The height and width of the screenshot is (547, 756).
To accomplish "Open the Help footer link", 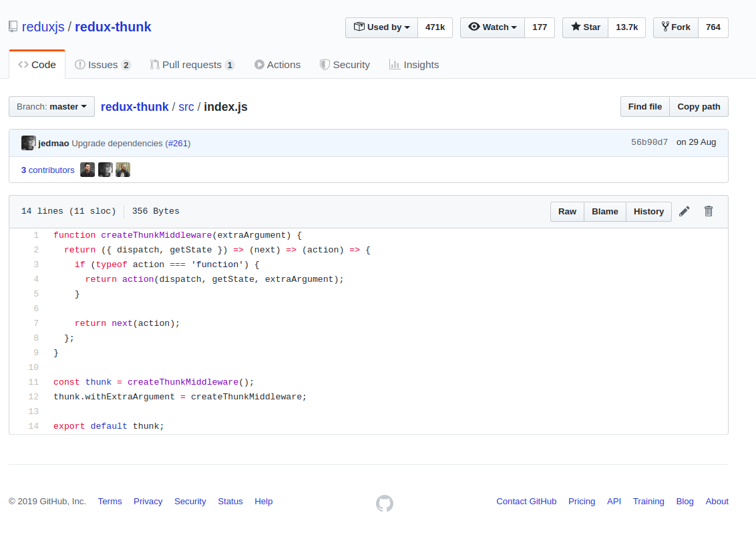I will (264, 501).
